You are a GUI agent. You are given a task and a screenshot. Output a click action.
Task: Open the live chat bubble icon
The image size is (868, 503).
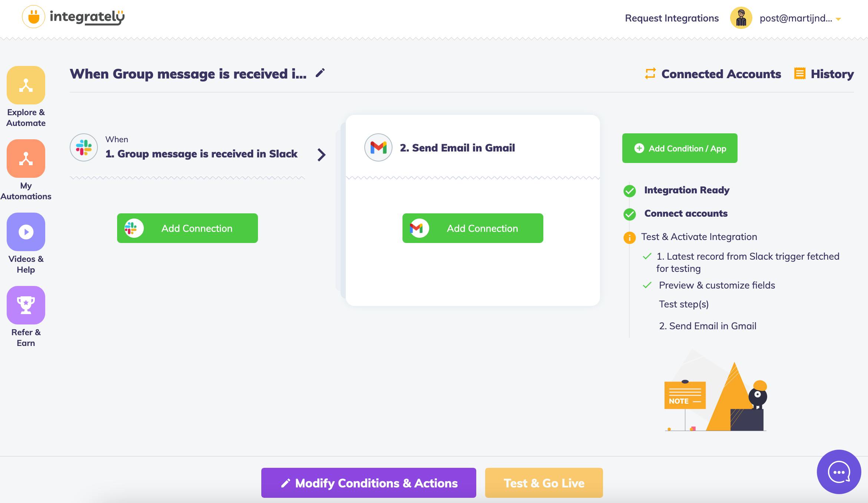839,472
